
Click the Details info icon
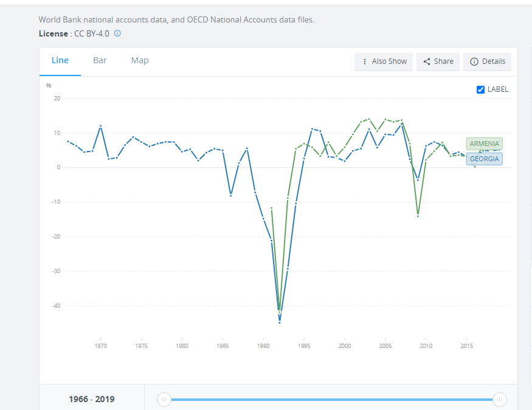(x=474, y=61)
